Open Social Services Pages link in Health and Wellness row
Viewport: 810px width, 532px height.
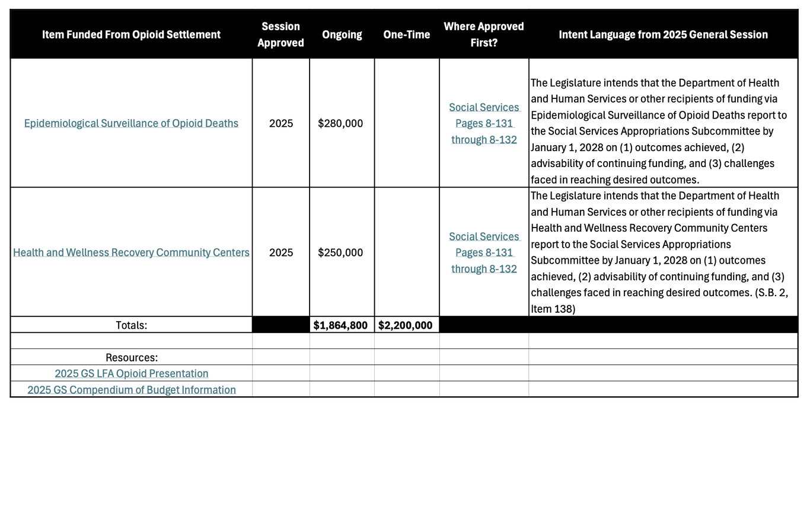[484, 252]
